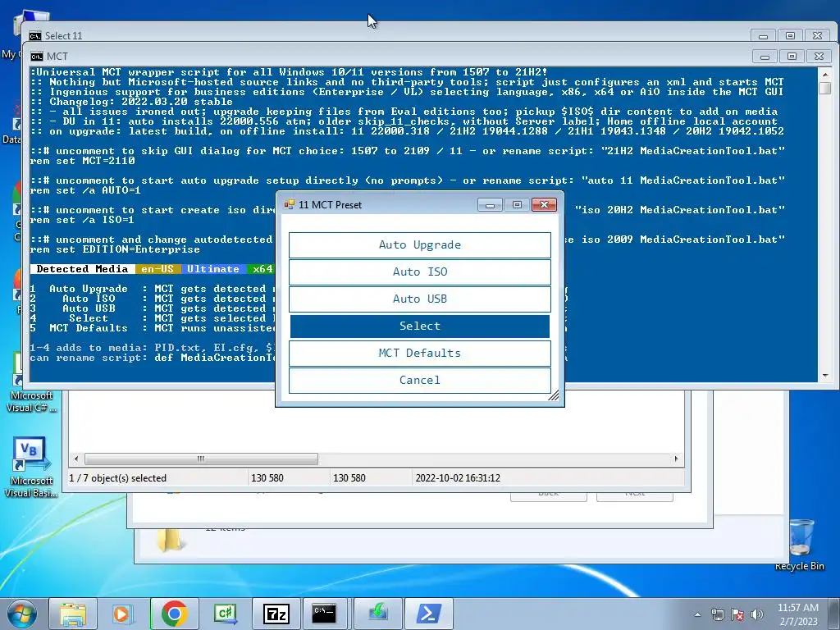Click MCT console scrollbar up arrow
This screenshot has width=840, height=630.
click(x=825, y=73)
